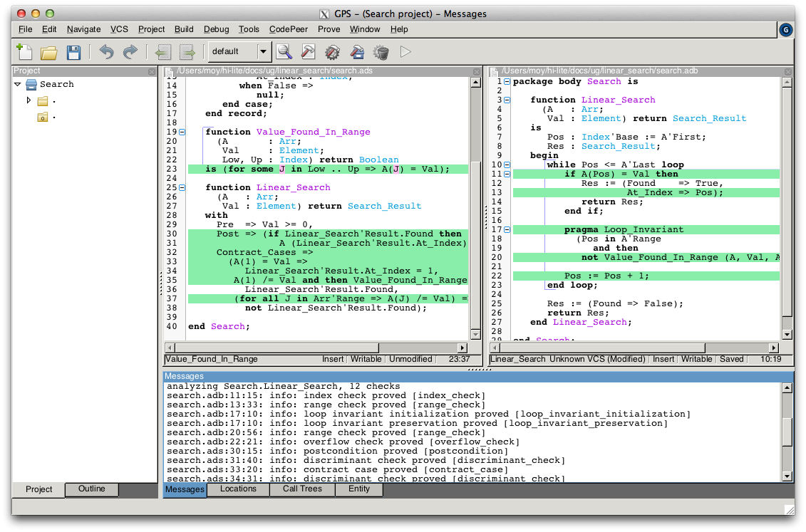Close the Project panel

(x=152, y=71)
